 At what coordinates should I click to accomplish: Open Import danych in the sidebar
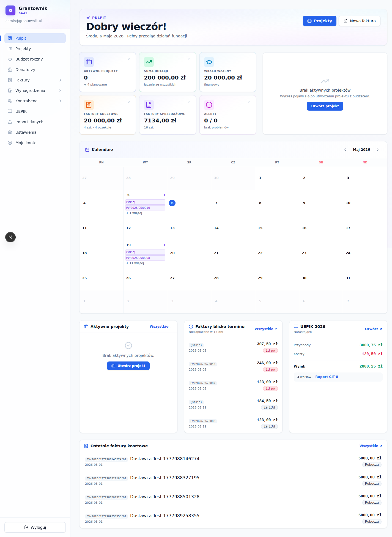click(35, 122)
